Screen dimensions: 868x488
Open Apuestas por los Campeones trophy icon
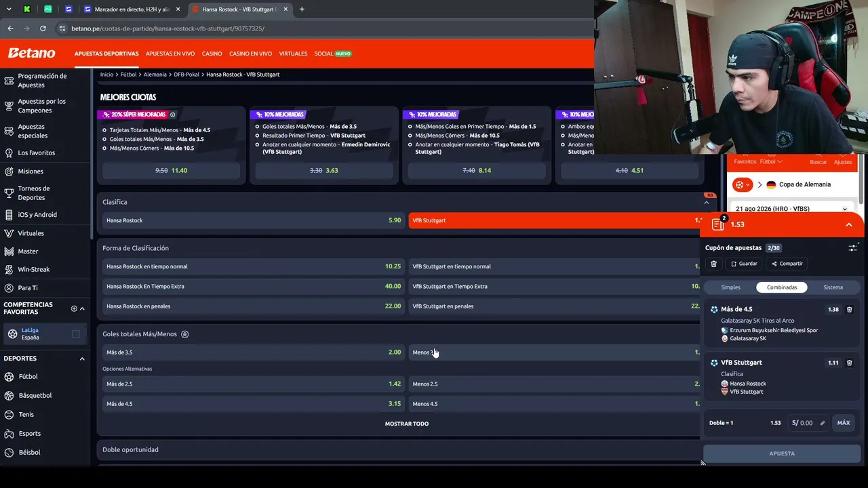point(9,106)
